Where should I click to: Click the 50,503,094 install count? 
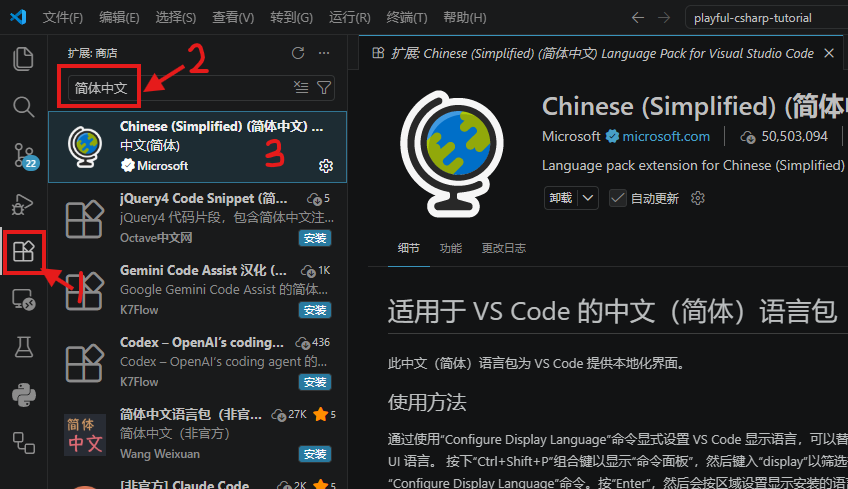794,136
